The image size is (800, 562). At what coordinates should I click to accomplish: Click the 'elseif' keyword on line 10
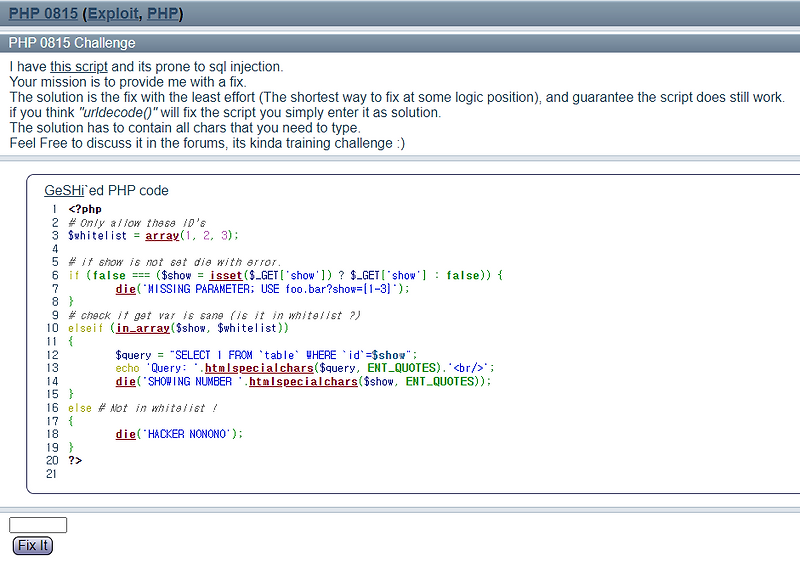click(85, 328)
